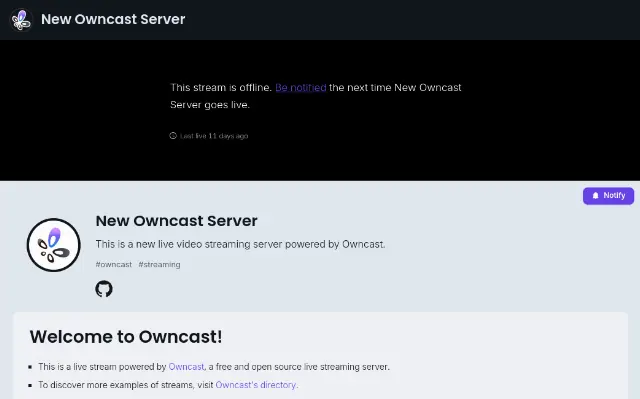This screenshot has height=399, width=640.
Task: Click the header title "New Owncast Server"
Action: coord(113,19)
